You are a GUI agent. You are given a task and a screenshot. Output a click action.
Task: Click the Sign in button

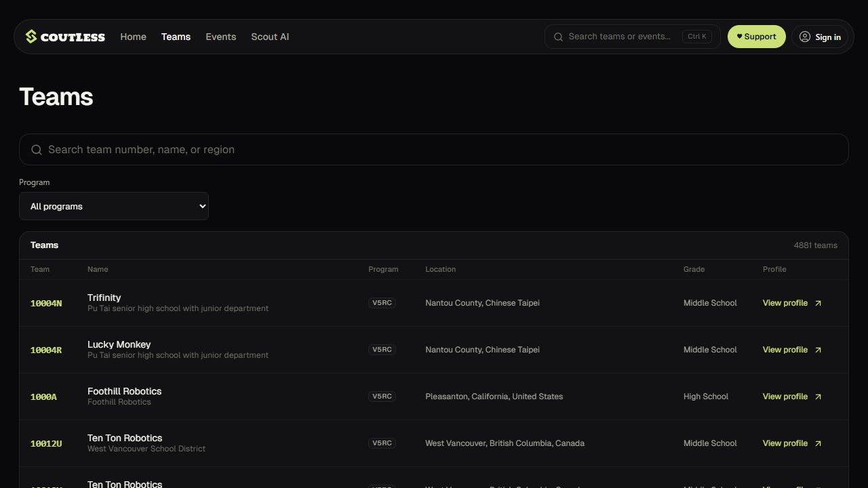[820, 37]
